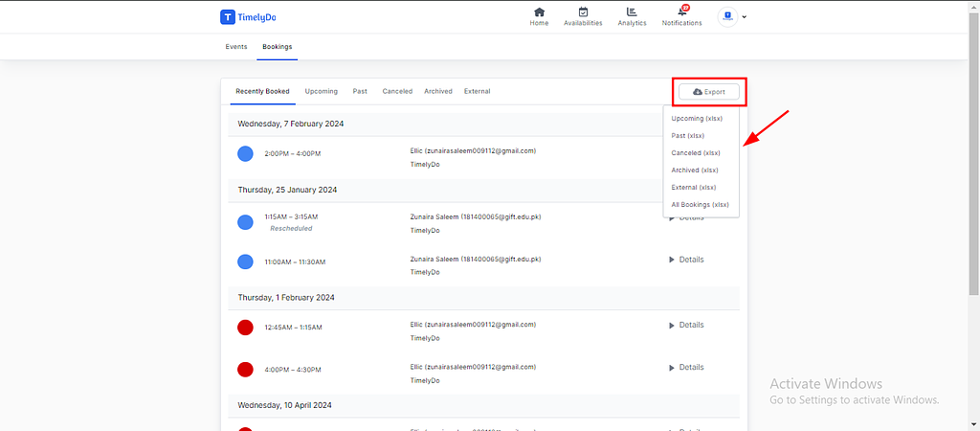The width and height of the screenshot is (980, 431).
Task: Click the 1:15AM – 3:15AM time text
Action: click(x=291, y=217)
